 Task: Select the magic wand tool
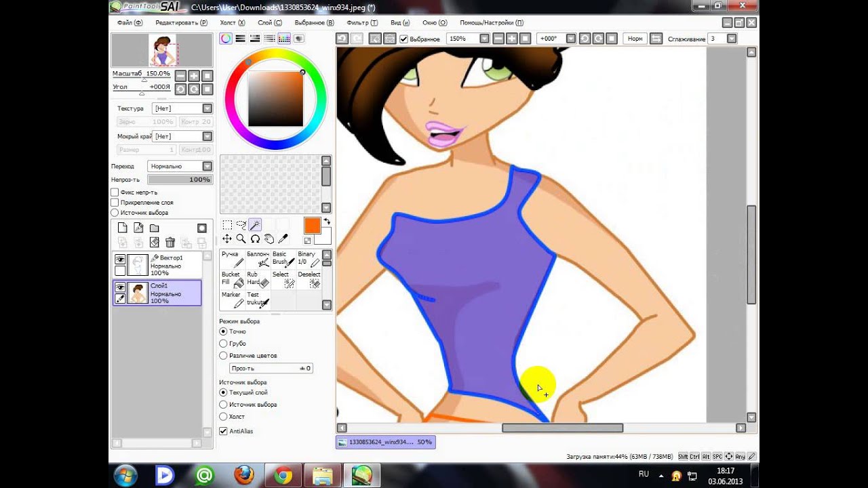pos(255,225)
